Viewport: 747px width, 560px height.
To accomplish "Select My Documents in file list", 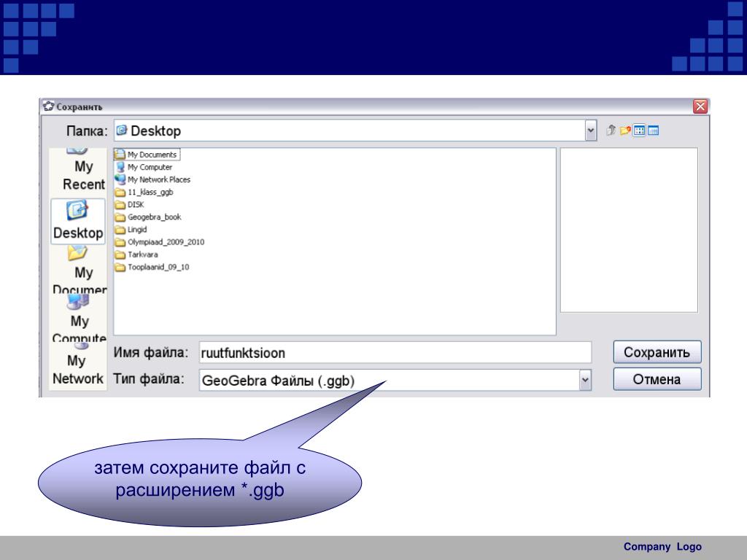I will click(x=147, y=155).
